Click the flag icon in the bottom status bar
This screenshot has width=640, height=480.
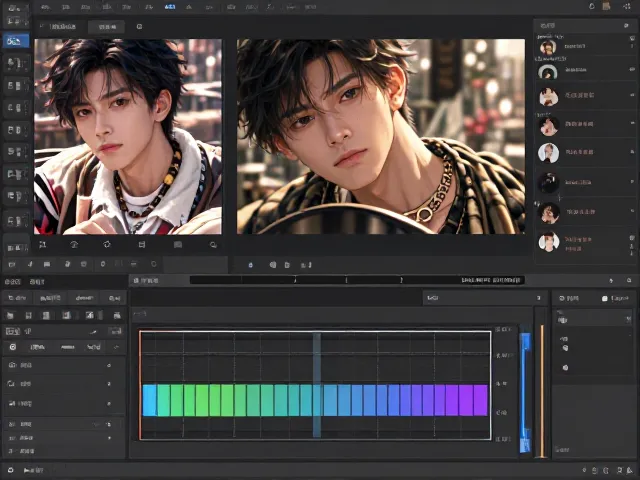tap(27, 470)
